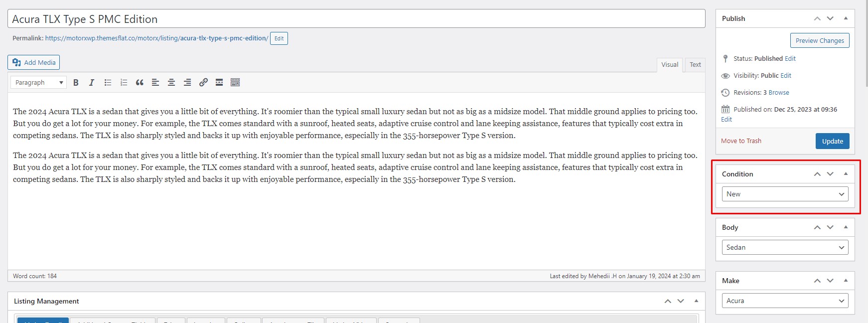This screenshot has height=323, width=868.
Task: Click the 'Body' panel heading
Action: point(730,227)
